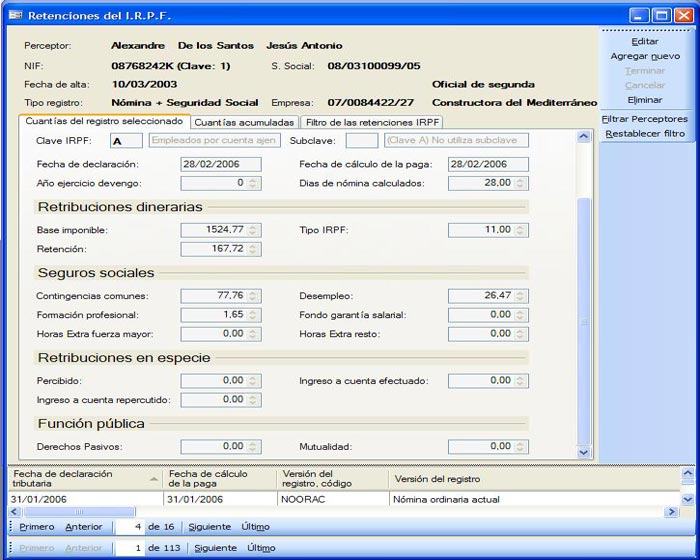
Task: Select Cuantías del registro seleccionado tab
Action: coord(103,121)
